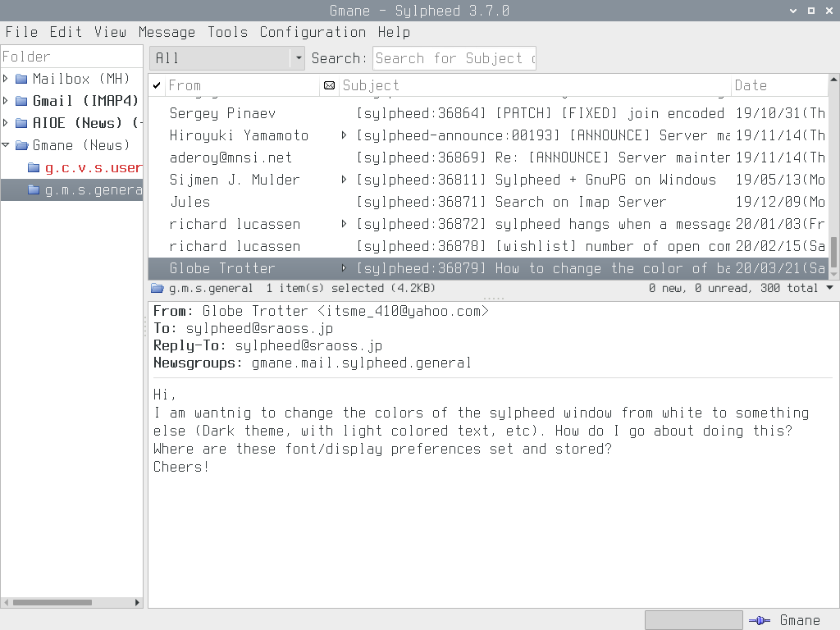This screenshot has width=840, height=630.
Task: Click the progress bar in status bar
Action: tap(694, 620)
